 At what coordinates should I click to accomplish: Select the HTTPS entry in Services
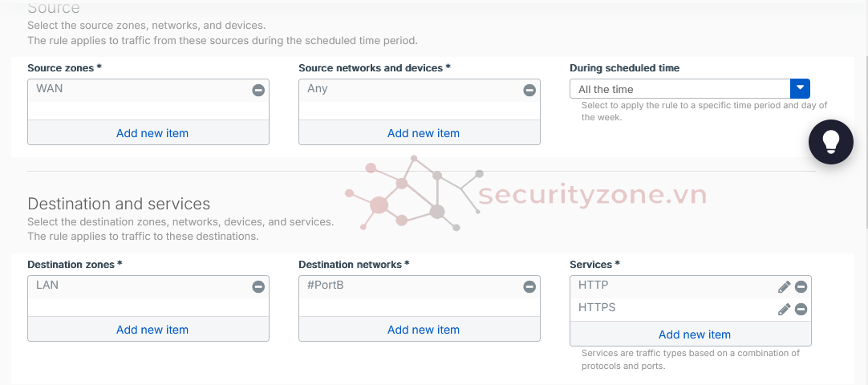point(597,307)
